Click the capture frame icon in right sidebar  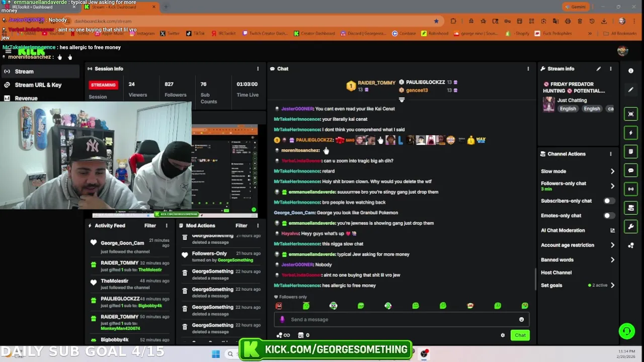pyautogui.click(x=631, y=114)
